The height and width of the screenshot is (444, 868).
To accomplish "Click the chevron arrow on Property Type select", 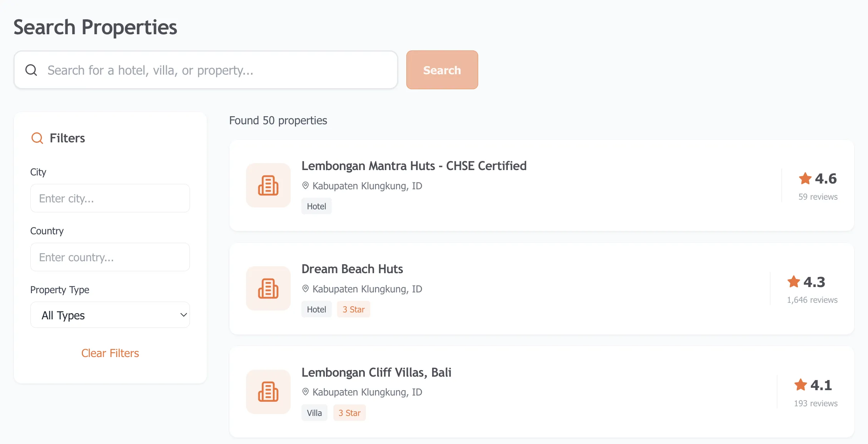I will click(183, 315).
